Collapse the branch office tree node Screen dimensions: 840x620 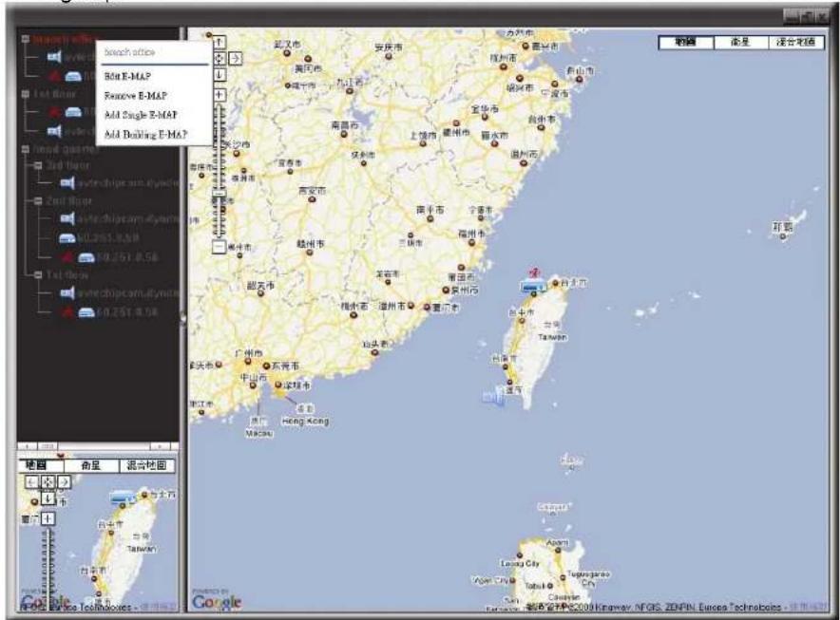(x=25, y=39)
